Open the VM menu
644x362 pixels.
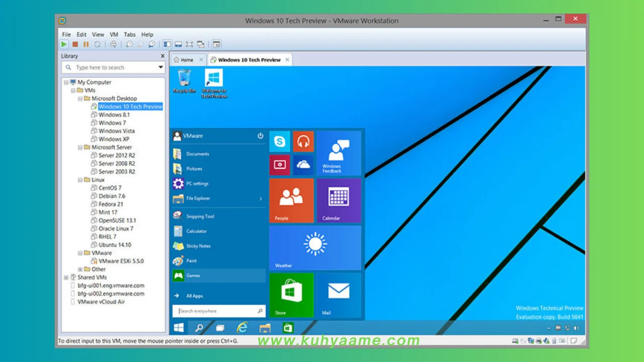pos(114,35)
